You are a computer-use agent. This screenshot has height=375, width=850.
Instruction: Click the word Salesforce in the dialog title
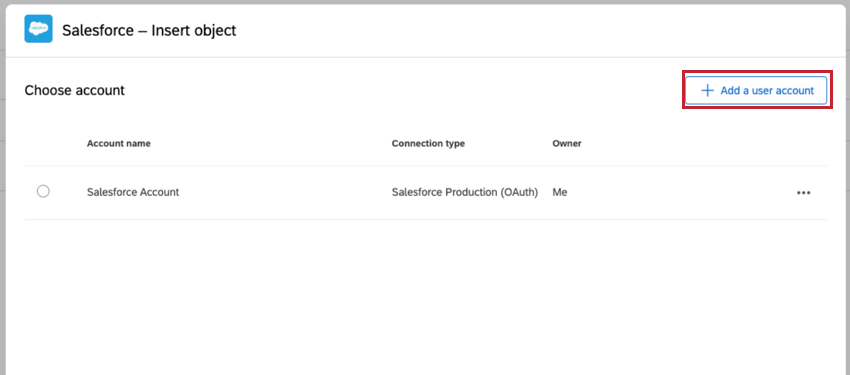pos(98,30)
